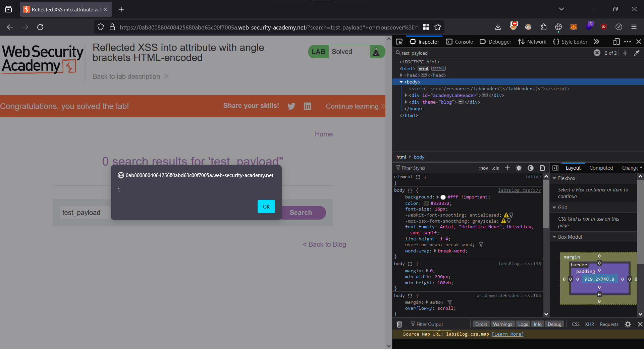Expand the head element node
This screenshot has height=349, width=644.
tap(401, 75)
